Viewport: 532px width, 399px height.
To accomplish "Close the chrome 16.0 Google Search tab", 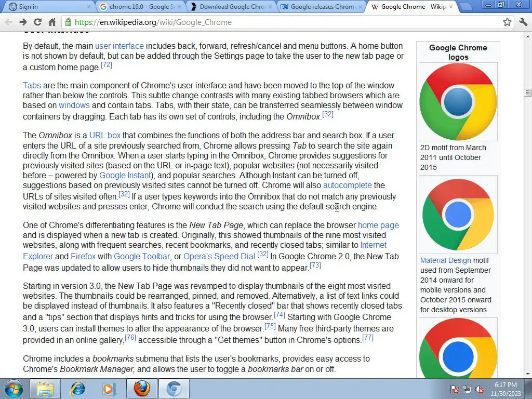I will pos(179,7).
